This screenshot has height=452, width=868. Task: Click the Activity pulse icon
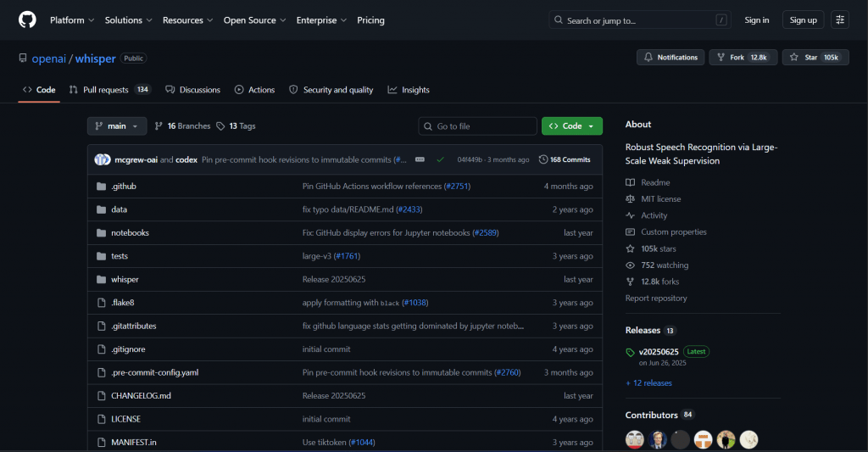click(x=630, y=215)
